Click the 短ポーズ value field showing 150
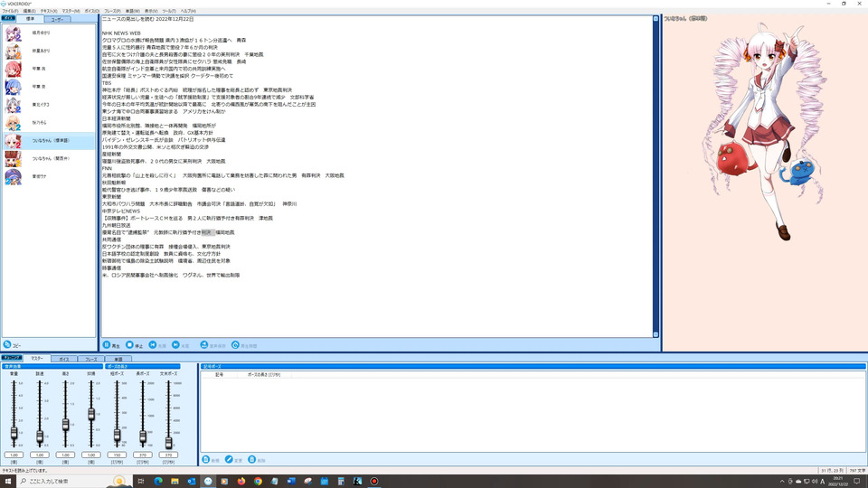868x488 pixels. (117, 455)
